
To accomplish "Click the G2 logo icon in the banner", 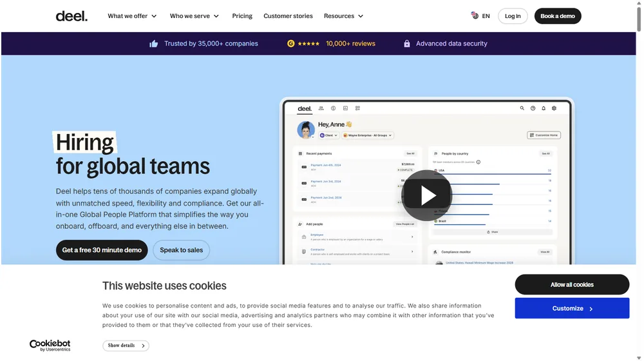I will click(290, 44).
